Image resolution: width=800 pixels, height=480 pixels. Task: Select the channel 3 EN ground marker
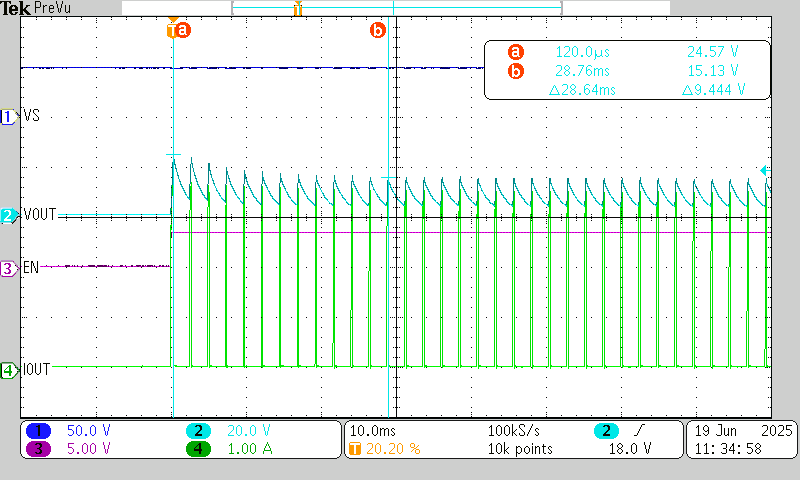tap(9, 268)
